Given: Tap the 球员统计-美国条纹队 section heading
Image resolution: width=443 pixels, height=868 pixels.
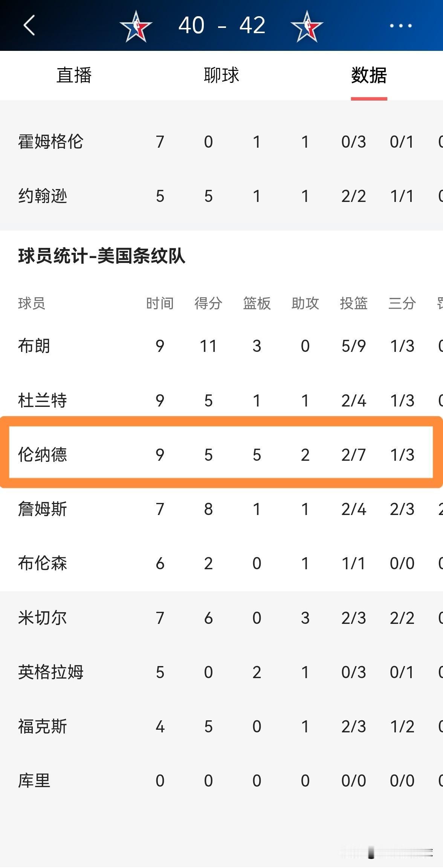Looking at the screenshot, I should pyautogui.click(x=102, y=256).
